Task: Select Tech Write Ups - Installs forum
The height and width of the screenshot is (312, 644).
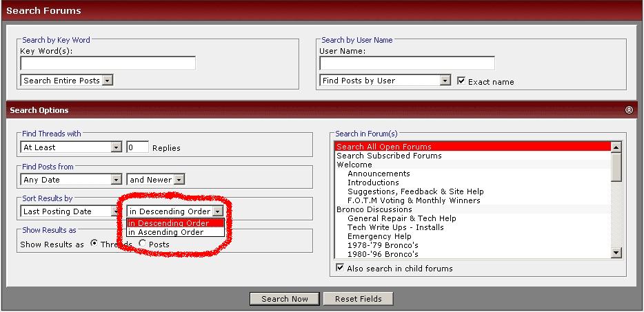Action: coord(473,227)
